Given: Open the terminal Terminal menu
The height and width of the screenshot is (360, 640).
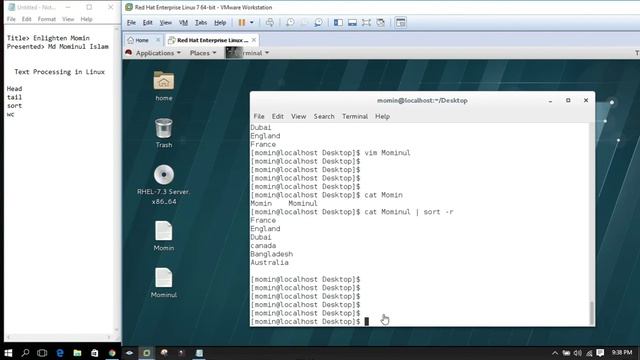Looking at the screenshot, I should coord(355,116).
